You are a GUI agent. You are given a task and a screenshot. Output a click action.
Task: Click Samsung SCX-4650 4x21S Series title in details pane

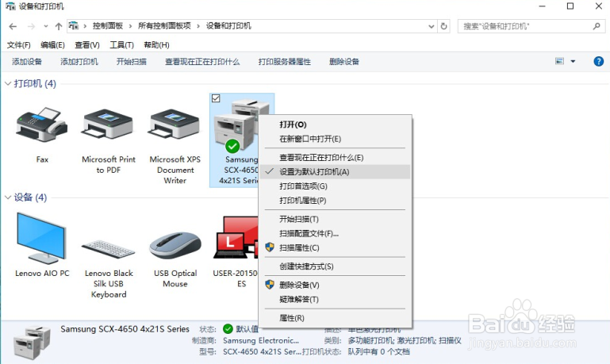tap(125, 329)
